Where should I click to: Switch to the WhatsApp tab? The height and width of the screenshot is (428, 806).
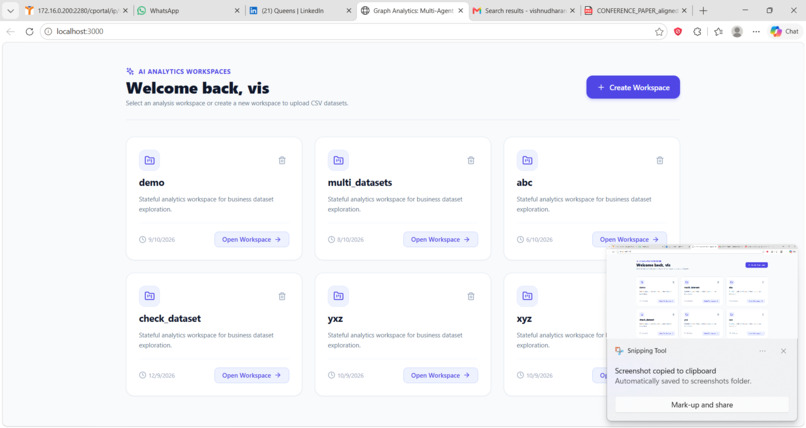(x=186, y=10)
